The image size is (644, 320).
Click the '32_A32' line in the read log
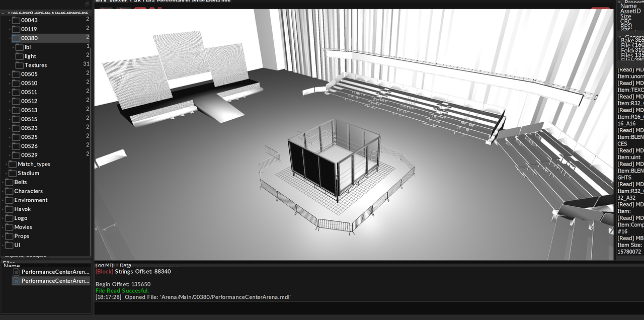pyautogui.click(x=626, y=198)
